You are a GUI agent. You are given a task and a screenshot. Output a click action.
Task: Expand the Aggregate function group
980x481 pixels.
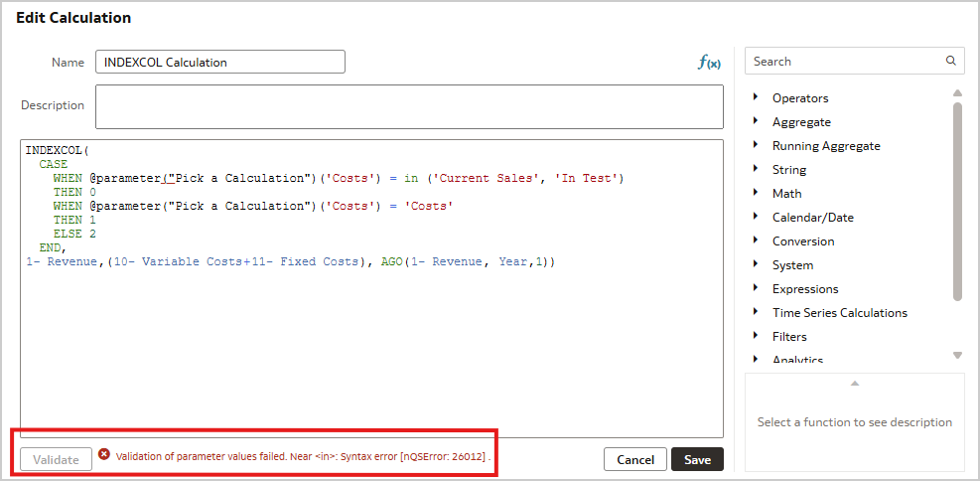[756, 121]
